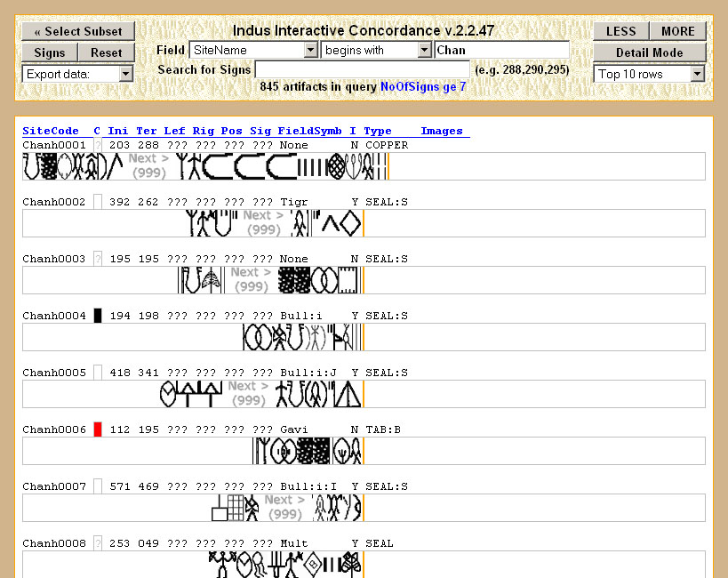Open the 'begins with' operator dropdown

376,50
